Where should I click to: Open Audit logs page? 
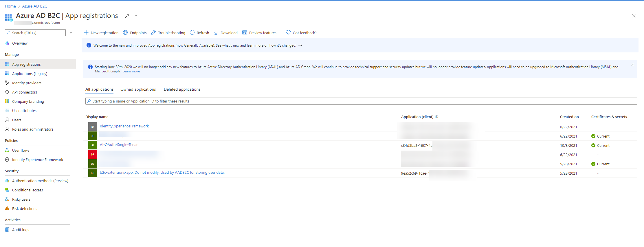point(20,230)
